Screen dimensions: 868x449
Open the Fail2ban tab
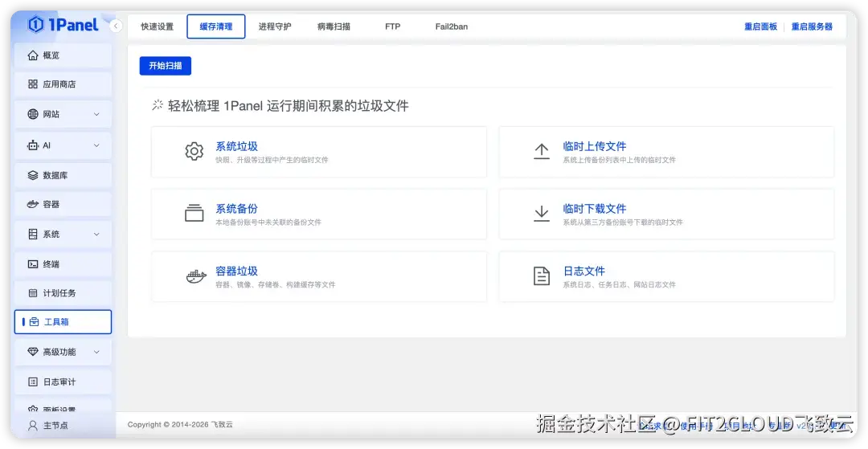pyautogui.click(x=451, y=27)
